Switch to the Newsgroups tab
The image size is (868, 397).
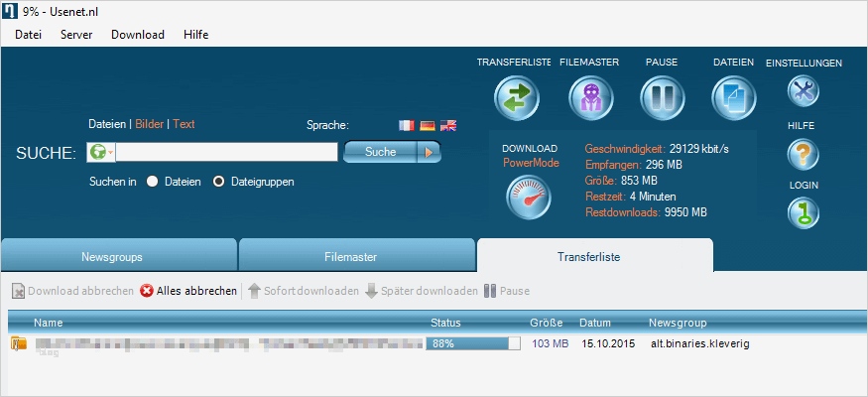pos(118,255)
